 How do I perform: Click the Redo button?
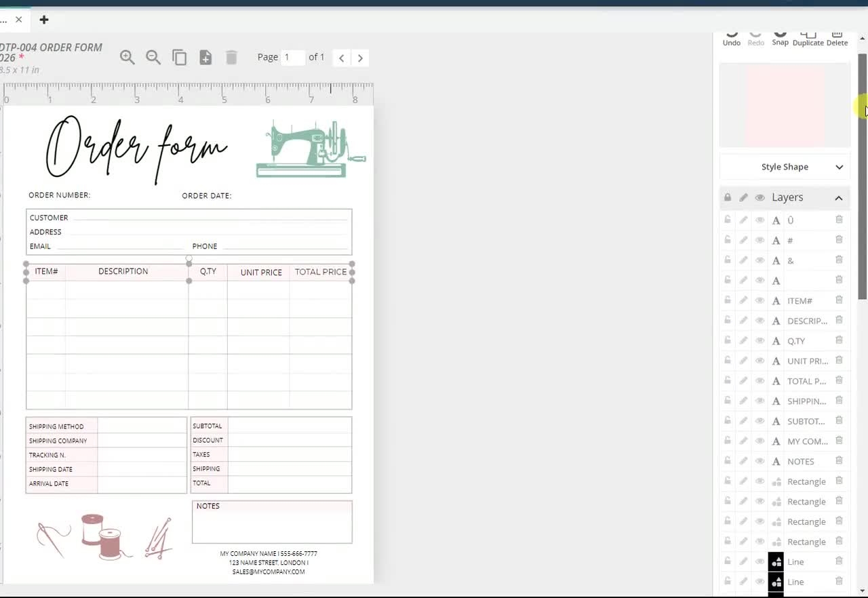pyautogui.click(x=756, y=39)
